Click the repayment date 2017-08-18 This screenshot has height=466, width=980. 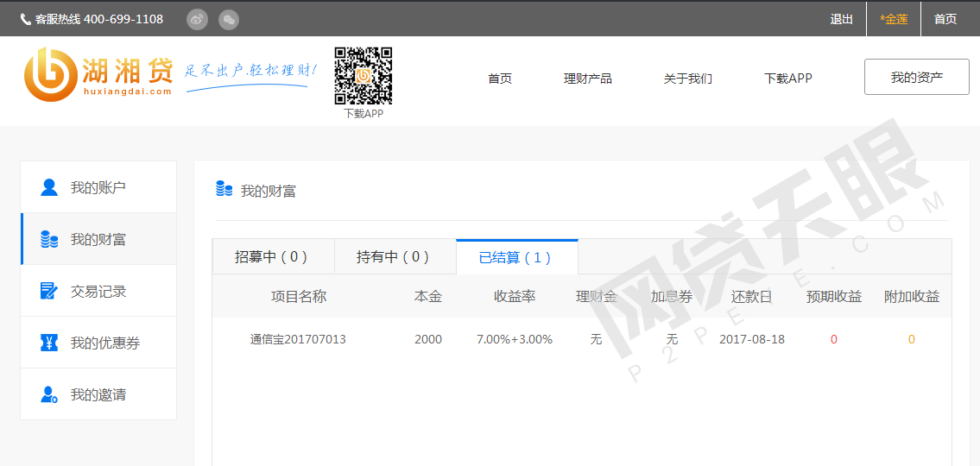point(752,340)
